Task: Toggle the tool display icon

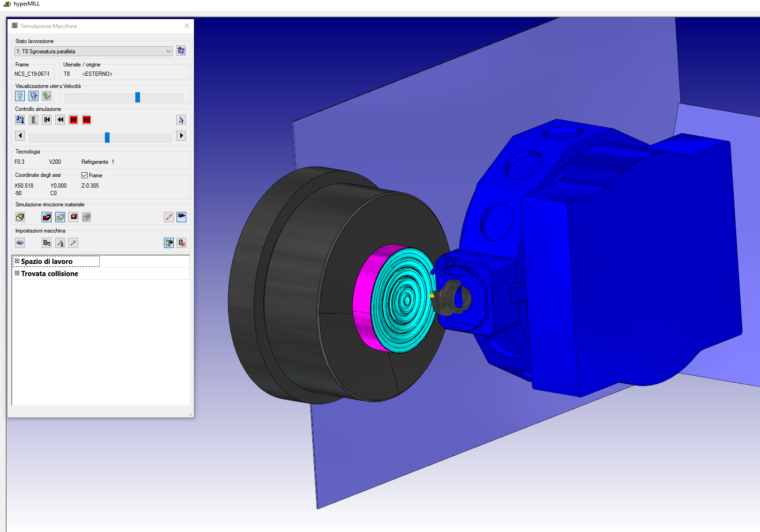Action: [x=20, y=96]
